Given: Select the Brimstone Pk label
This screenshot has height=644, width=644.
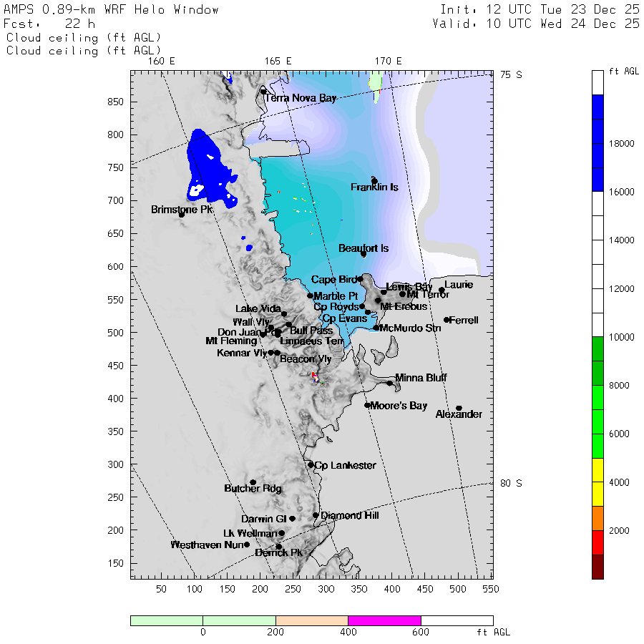Looking at the screenshot, I should point(182,210).
